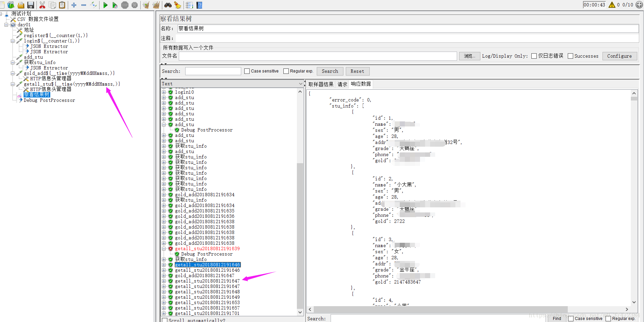Click the warning triangle error indicator
The height and width of the screenshot is (322, 644).
pyautogui.click(x=612, y=5)
